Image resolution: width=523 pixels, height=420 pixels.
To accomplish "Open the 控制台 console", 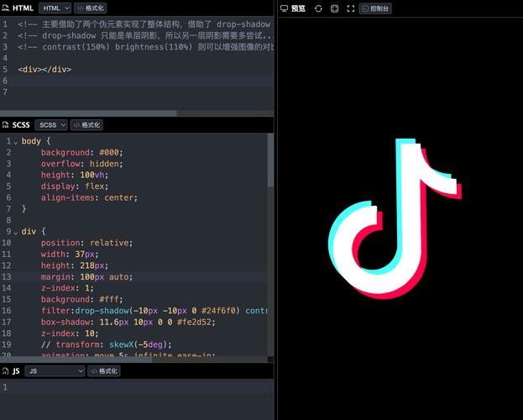I will (375, 8).
